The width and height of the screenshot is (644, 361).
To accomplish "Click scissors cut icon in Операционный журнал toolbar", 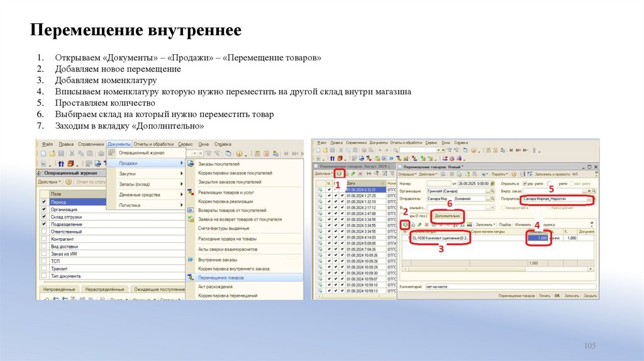I will point(72,153).
